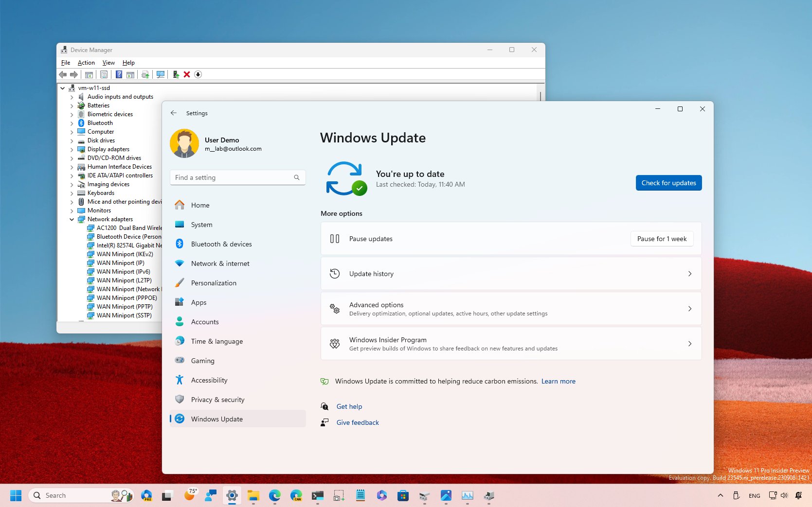Select the Scan for hardware changes toolbar icon

click(x=160, y=74)
